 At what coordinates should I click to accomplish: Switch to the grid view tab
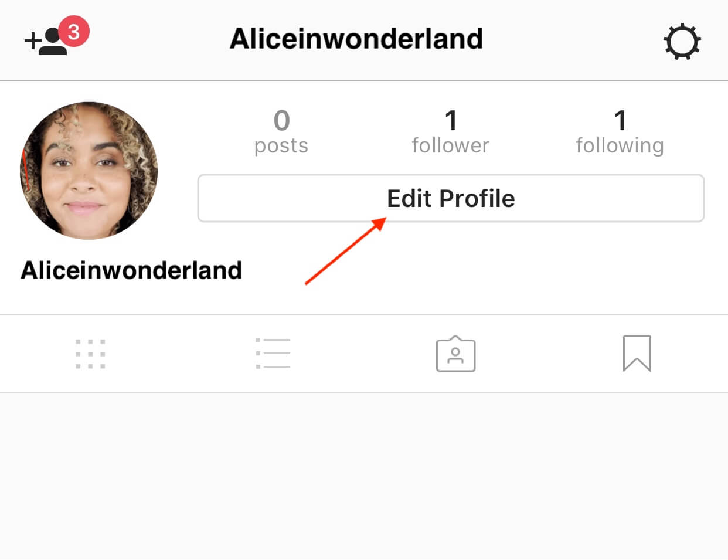tap(90, 354)
